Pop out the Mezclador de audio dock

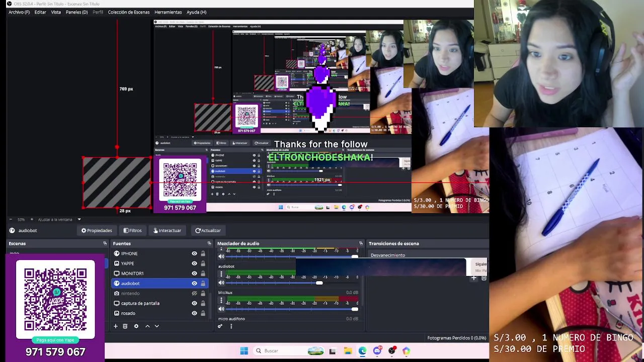(x=361, y=243)
